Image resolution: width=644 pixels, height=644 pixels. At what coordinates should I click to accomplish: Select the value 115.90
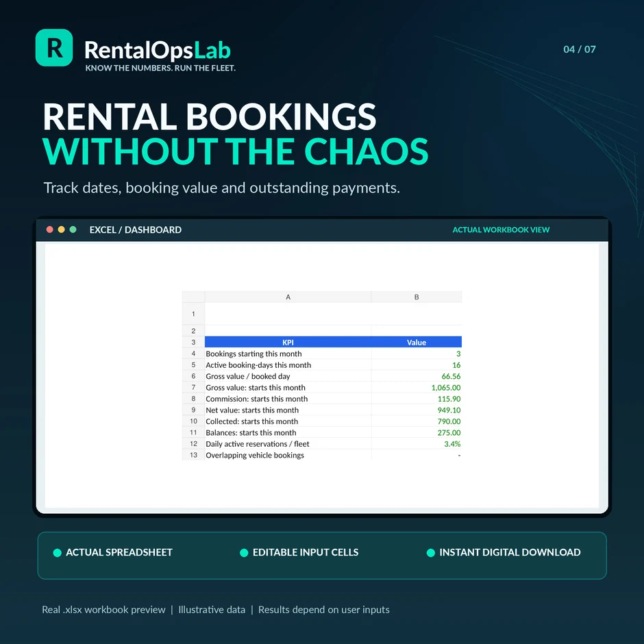417,399
